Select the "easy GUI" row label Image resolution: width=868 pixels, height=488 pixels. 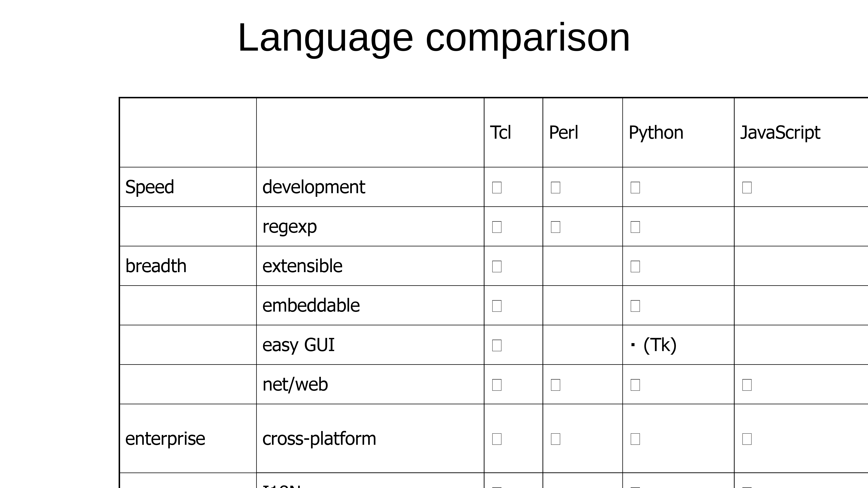coord(298,345)
